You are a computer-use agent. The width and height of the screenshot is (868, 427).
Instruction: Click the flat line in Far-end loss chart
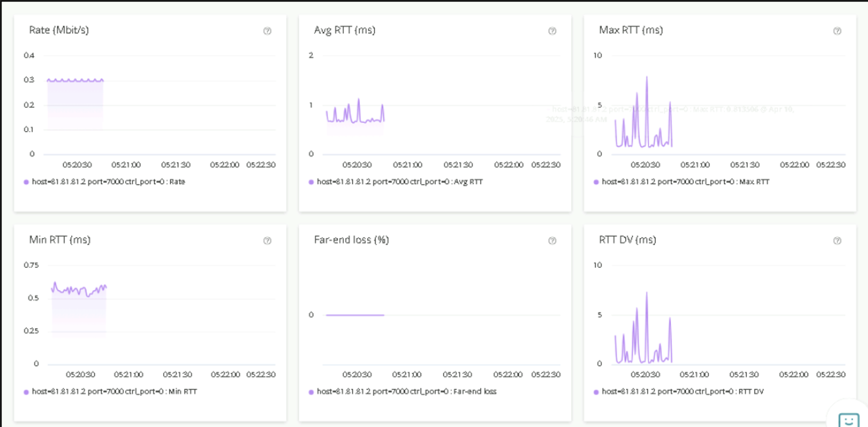point(355,315)
